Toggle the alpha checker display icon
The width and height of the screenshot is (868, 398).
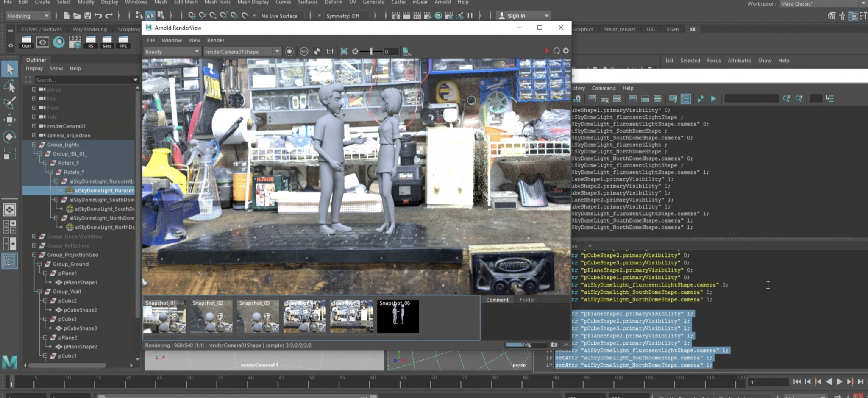pos(317,51)
